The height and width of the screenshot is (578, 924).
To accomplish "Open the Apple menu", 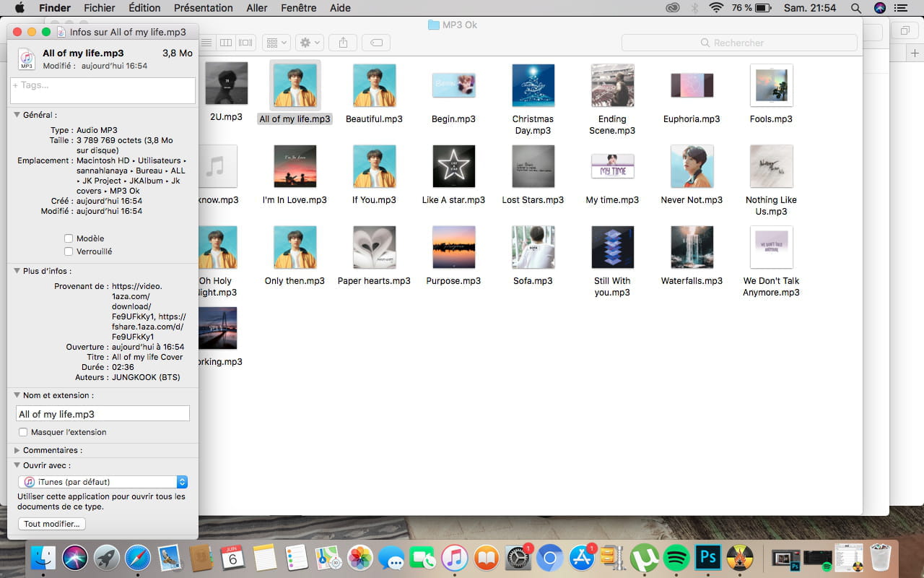I will [19, 8].
